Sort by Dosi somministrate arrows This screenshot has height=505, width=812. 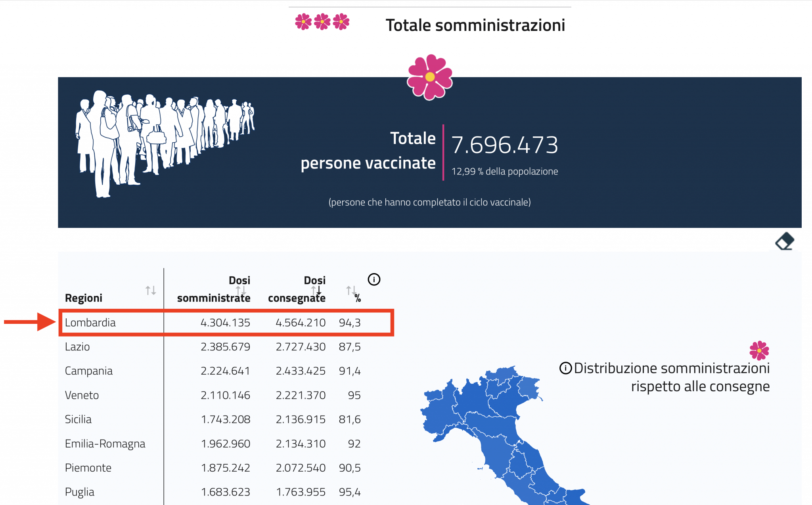click(x=241, y=291)
